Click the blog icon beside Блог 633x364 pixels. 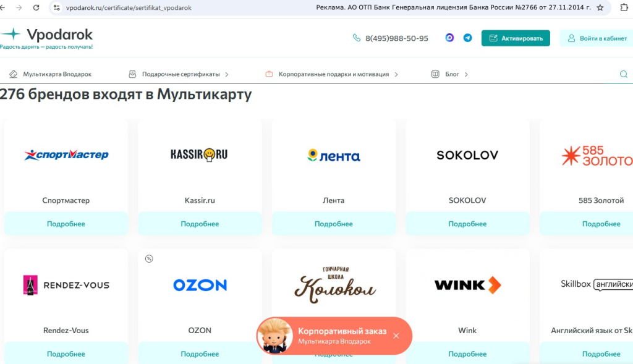coord(436,73)
